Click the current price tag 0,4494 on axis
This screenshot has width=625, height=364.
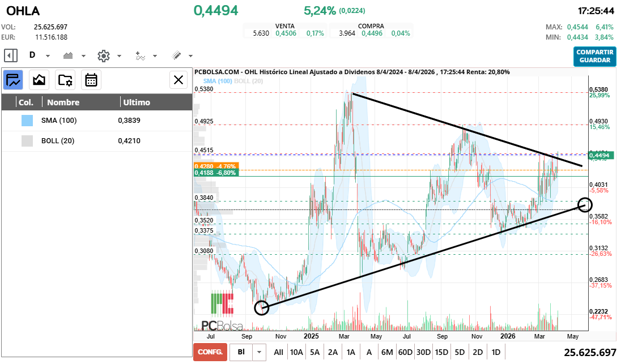(600, 156)
